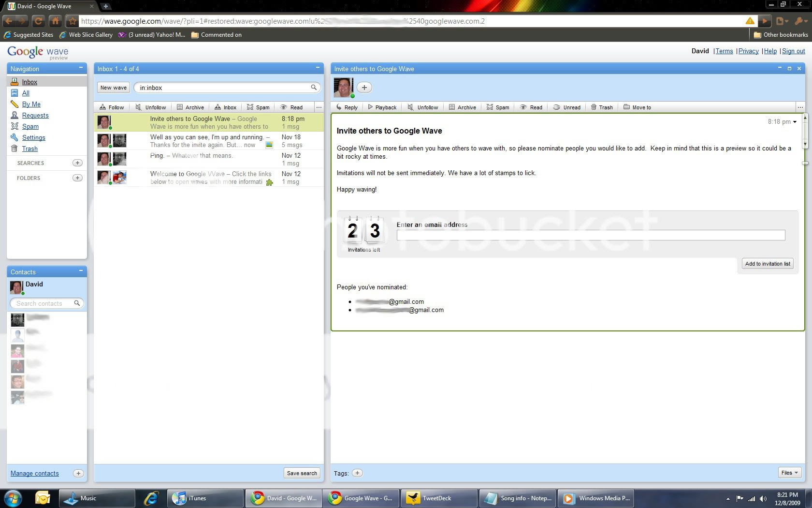This screenshot has width=812, height=508.
Task: Add a new saved search with plus icon
Action: point(77,163)
